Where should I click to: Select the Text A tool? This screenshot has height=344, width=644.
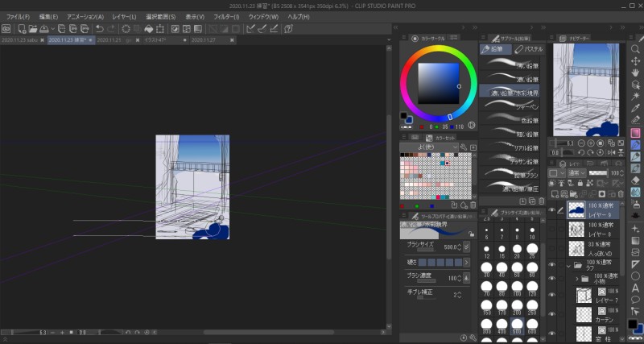[x=635, y=288]
